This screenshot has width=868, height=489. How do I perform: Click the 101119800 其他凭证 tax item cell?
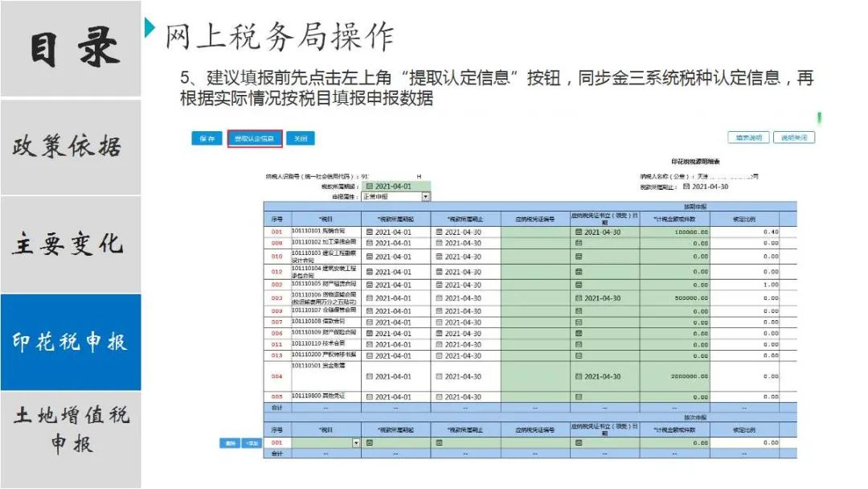(x=326, y=397)
